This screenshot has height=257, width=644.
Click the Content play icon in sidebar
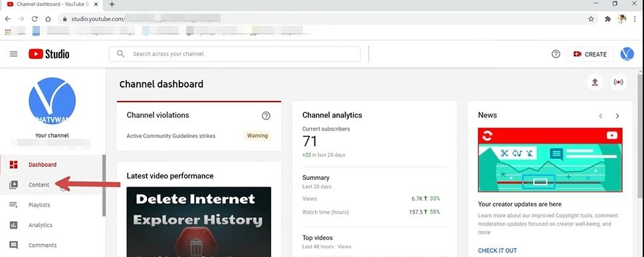(x=13, y=185)
